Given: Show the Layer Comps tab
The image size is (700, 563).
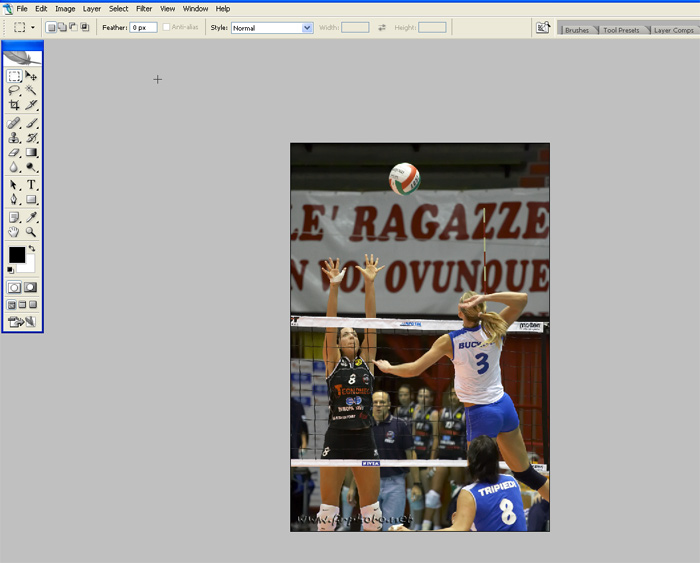Looking at the screenshot, I should (673, 30).
